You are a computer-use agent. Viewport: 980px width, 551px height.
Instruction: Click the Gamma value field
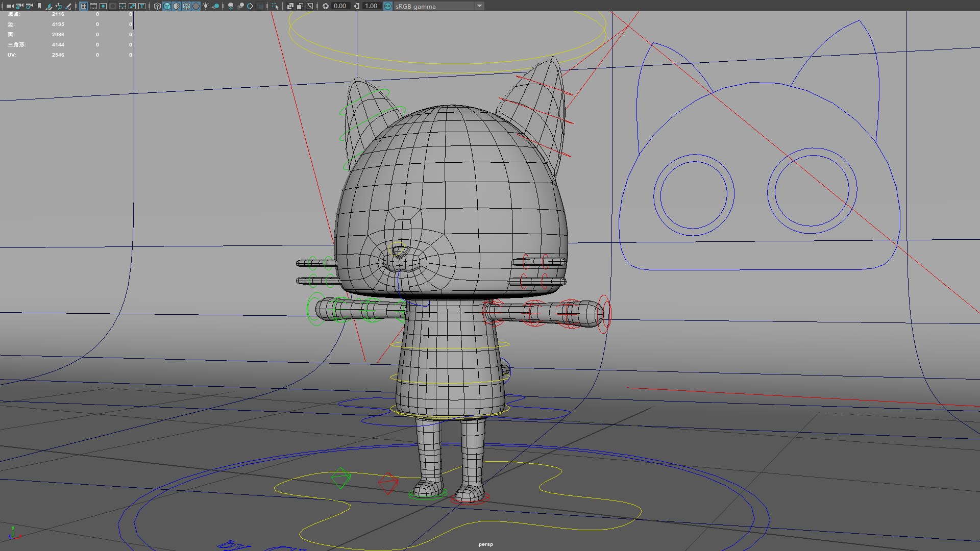pos(371,6)
